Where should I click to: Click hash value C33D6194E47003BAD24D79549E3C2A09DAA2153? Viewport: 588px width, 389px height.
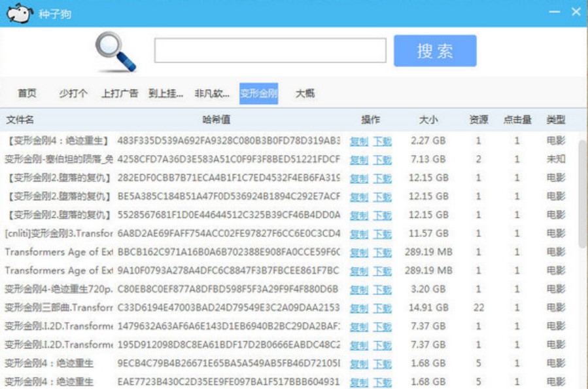[x=228, y=308]
